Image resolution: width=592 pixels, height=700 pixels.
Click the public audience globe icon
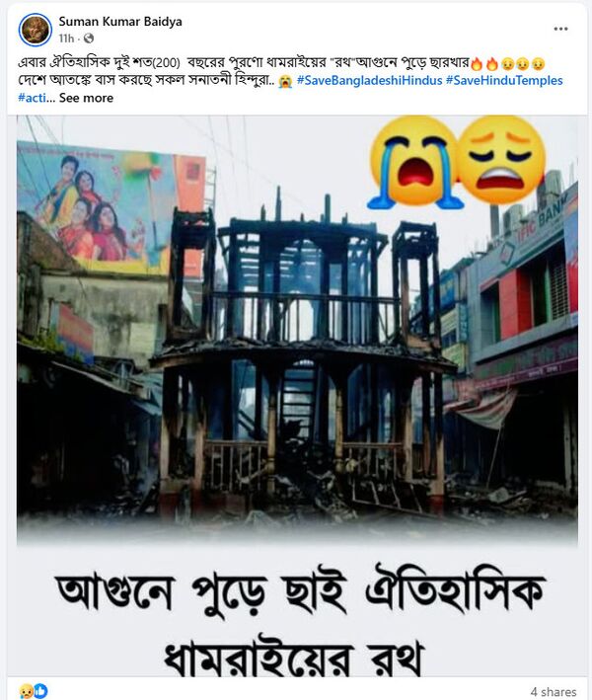(89, 39)
